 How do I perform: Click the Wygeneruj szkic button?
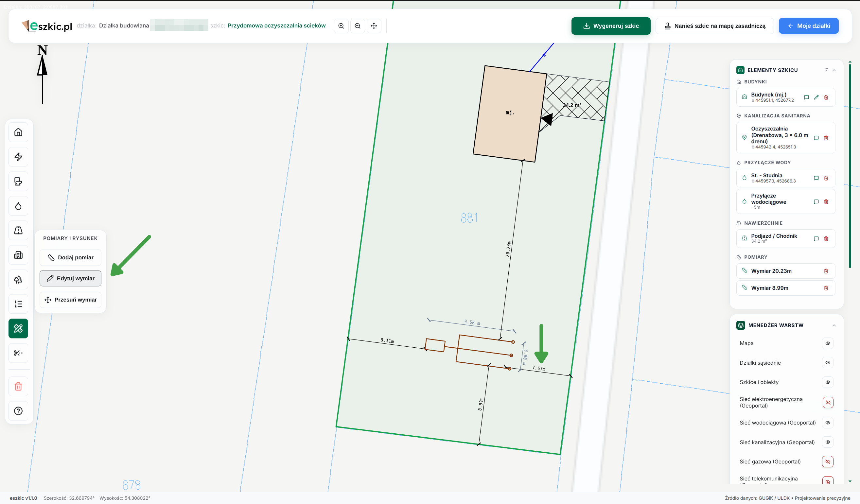(610, 26)
